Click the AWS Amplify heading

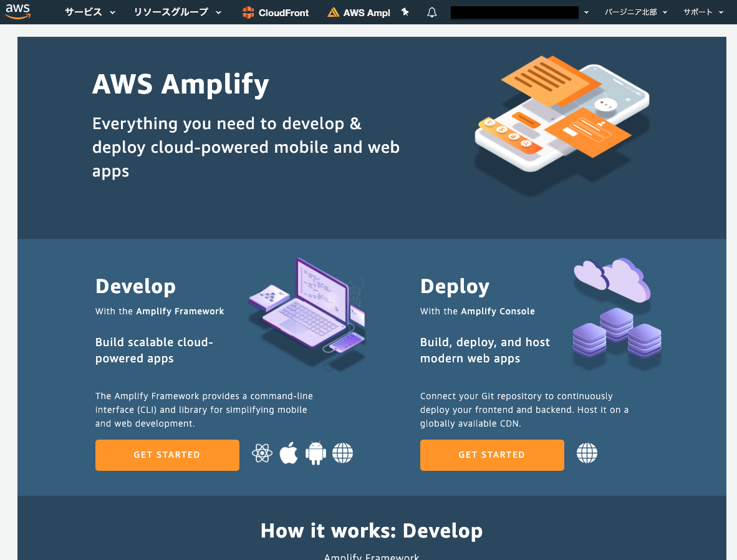tap(180, 85)
